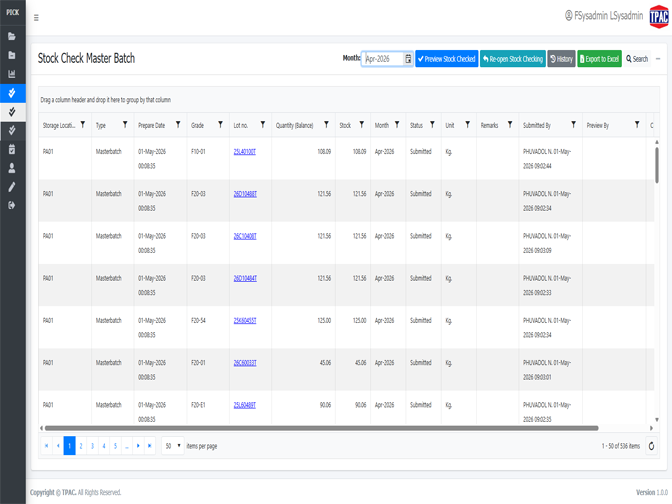Go to page 5
The height and width of the screenshot is (504, 672).
115,446
